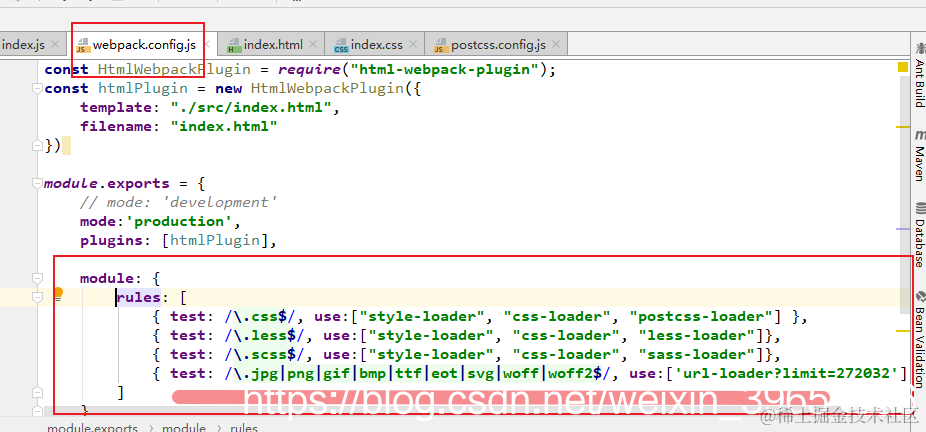
Task: Click the "postcss-loader" string
Action: click(x=702, y=317)
